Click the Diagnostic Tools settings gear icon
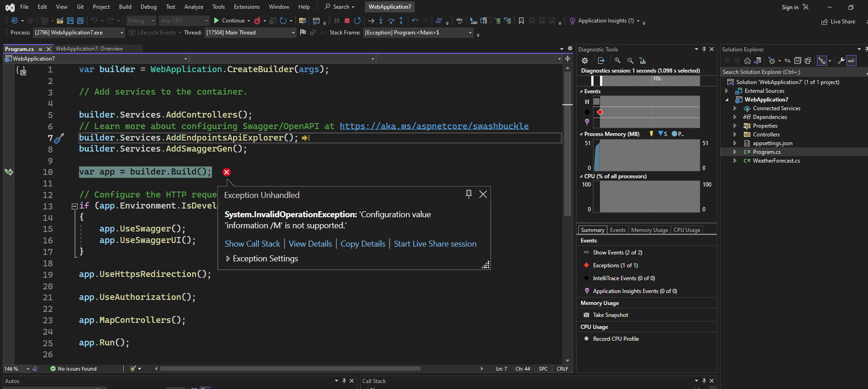Image resolution: width=868 pixels, height=389 pixels. [x=585, y=61]
